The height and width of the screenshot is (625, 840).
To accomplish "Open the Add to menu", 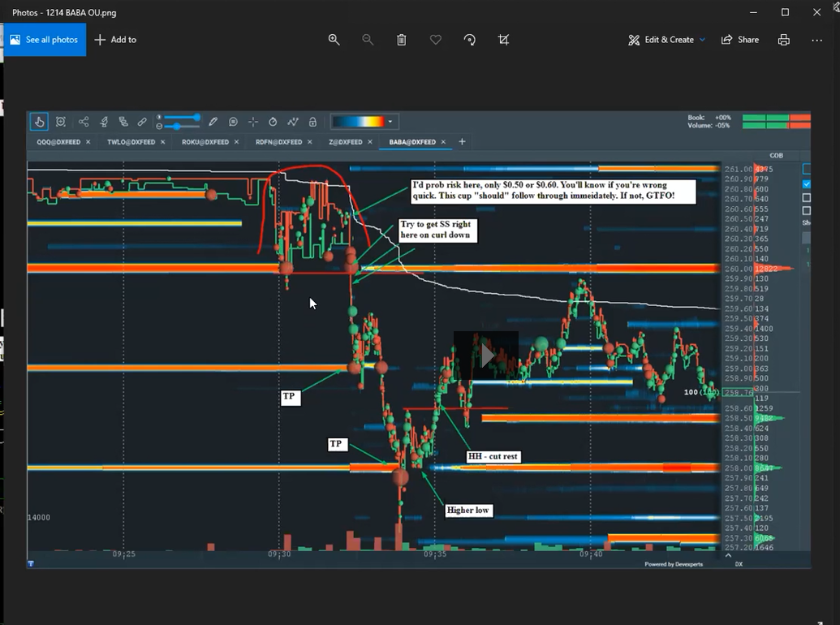I will 115,40.
